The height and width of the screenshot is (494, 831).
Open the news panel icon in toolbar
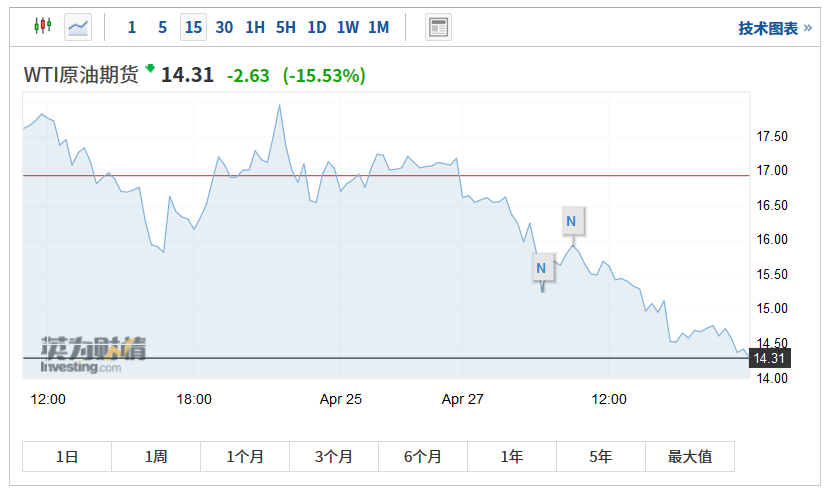(438, 27)
